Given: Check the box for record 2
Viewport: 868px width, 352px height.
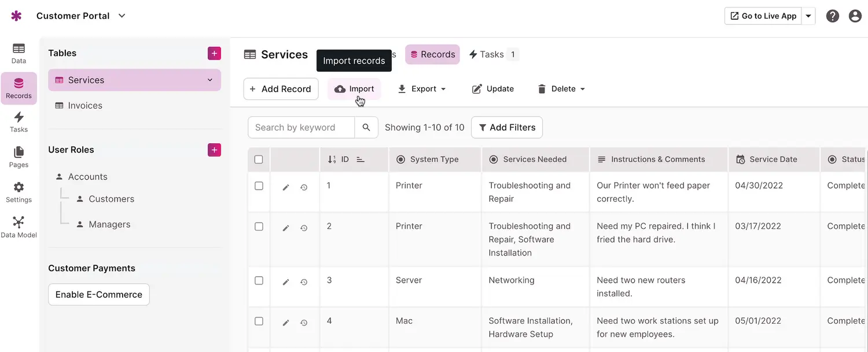Looking at the screenshot, I should point(259,227).
